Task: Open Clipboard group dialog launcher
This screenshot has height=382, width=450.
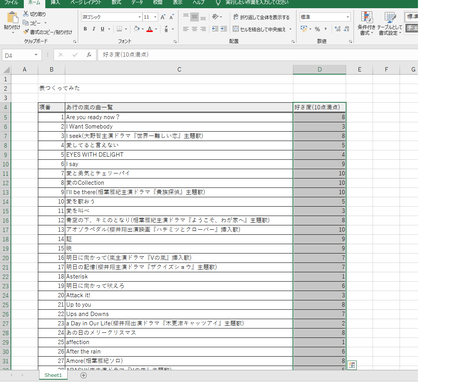Action: coord(75,42)
